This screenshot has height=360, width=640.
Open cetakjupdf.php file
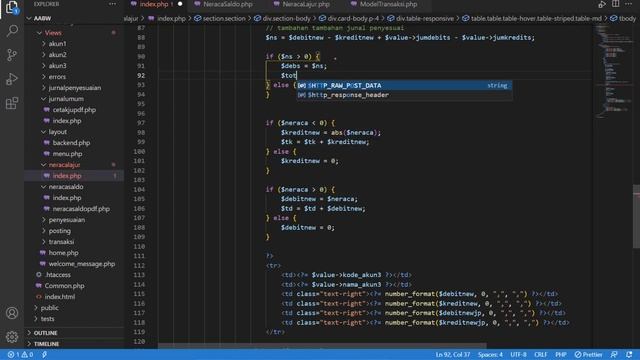pos(74,110)
